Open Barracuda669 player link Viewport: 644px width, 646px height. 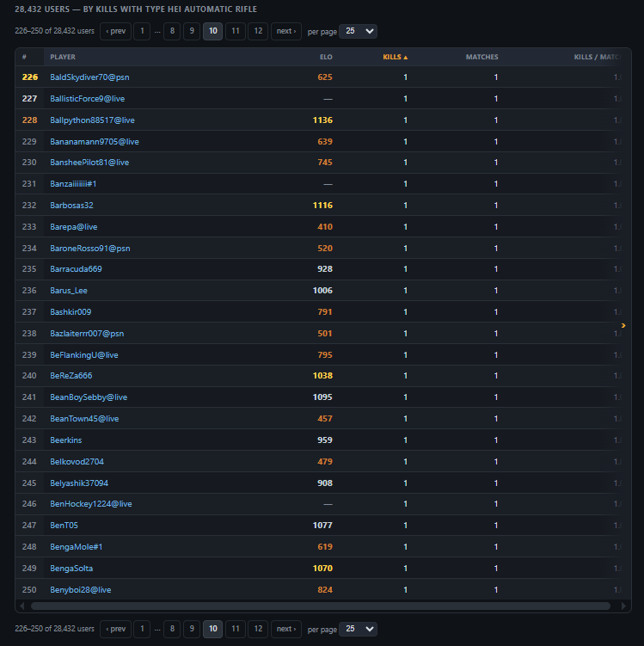coord(76,269)
